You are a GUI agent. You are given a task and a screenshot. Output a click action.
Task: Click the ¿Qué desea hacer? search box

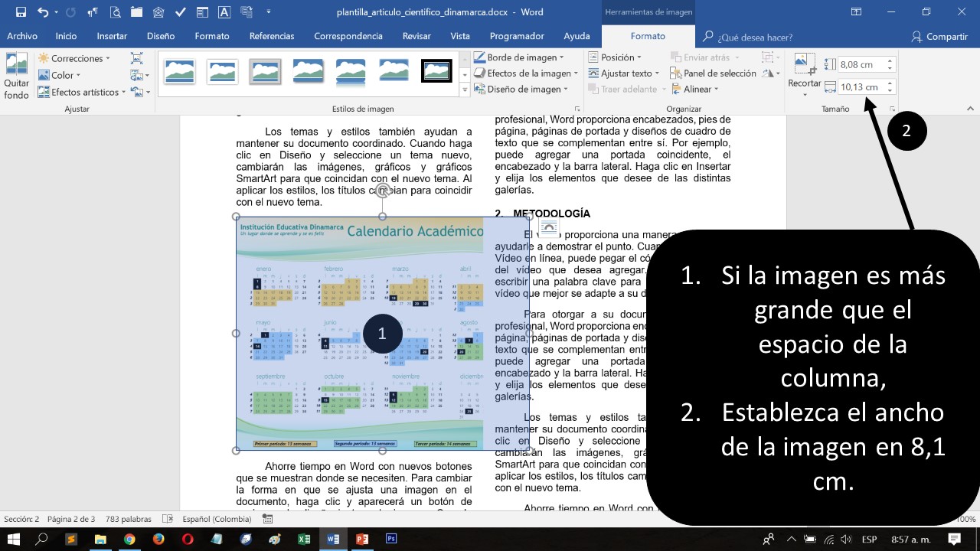(747, 37)
